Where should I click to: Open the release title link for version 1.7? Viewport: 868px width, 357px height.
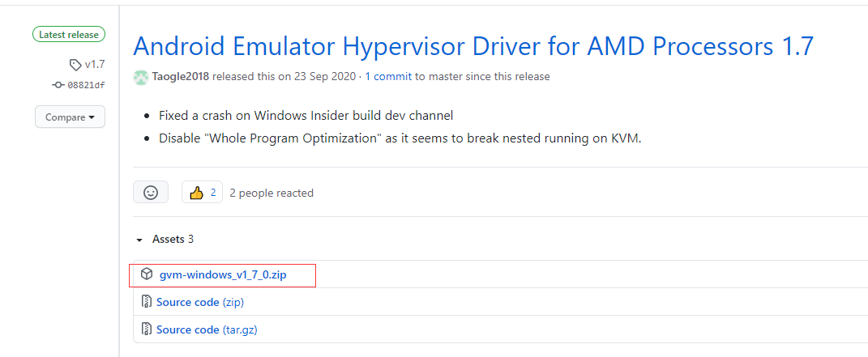tap(473, 46)
